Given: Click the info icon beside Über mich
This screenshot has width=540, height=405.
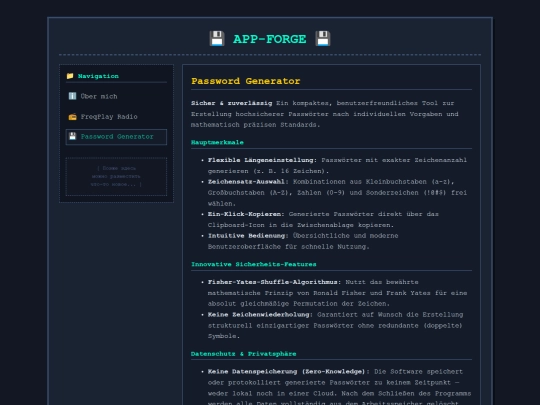Looking at the screenshot, I should pyautogui.click(x=72, y=96).
